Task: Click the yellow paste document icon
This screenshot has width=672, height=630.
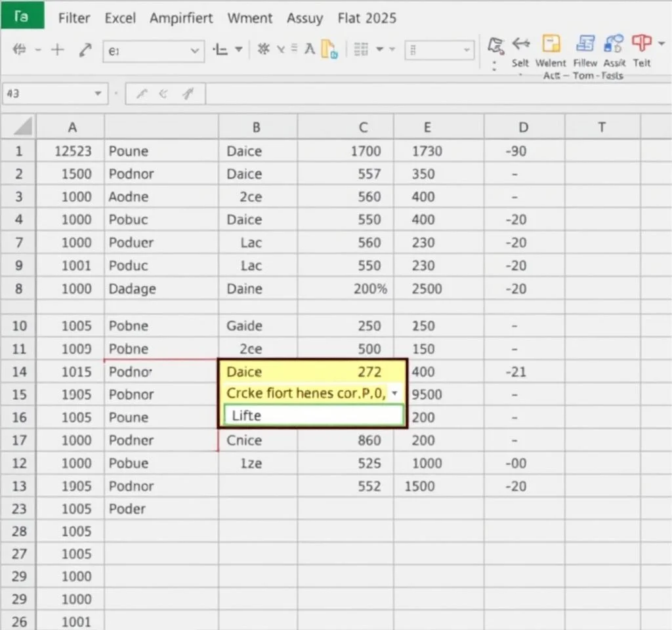Action: [328, 50]
